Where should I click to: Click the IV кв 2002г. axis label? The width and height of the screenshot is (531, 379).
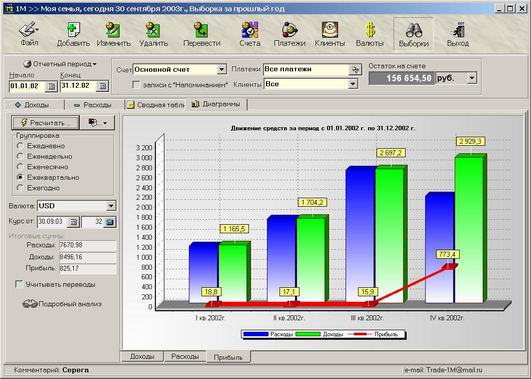pyautogui.click(x=446, y=318)
